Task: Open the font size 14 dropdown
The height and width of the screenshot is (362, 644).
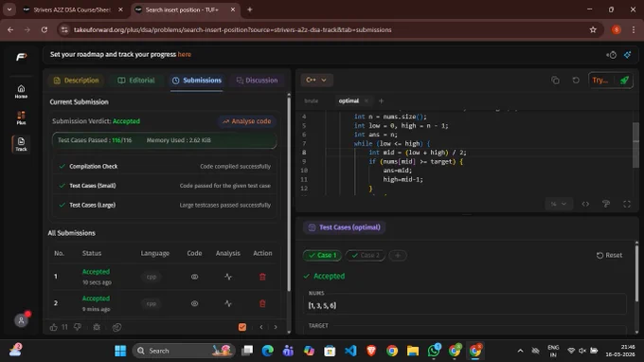Action: [559, 204]
